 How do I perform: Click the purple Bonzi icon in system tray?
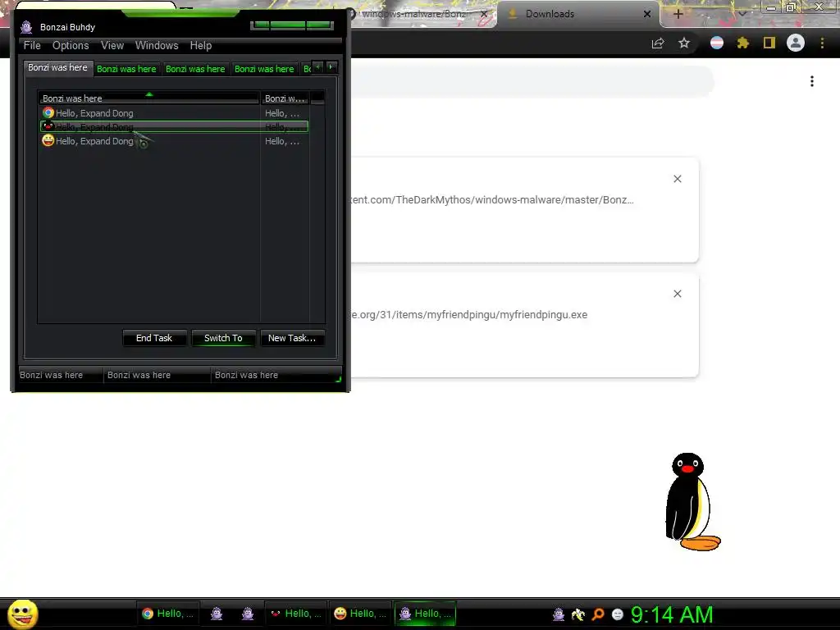point(559,614)
